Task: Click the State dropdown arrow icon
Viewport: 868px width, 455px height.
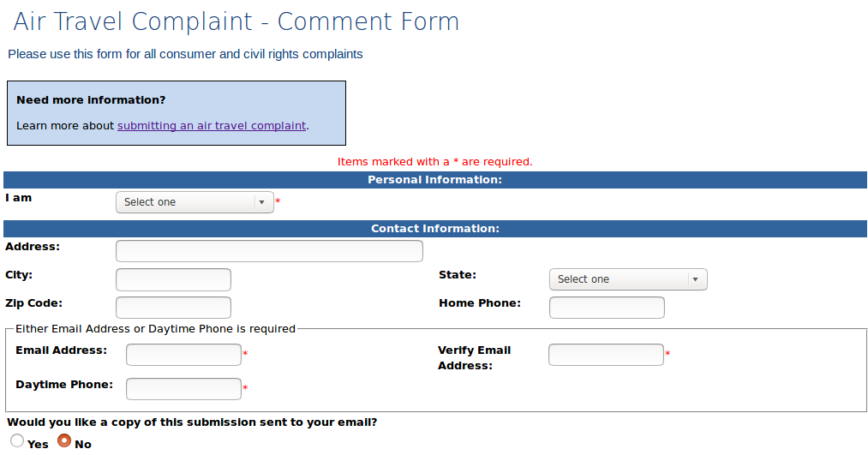Action: tap(695, 279)
